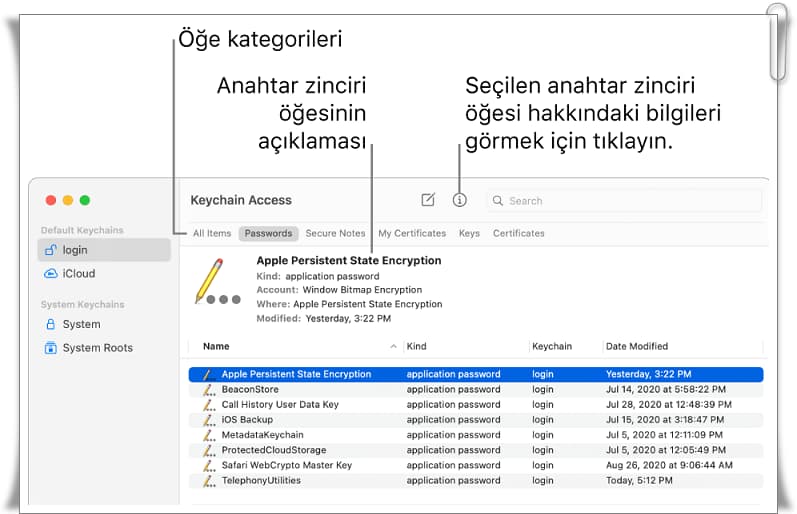This screenshot has height=514, width=797.
Task: Select the ProtectedCloudStorage row
Action: (476, 450)
